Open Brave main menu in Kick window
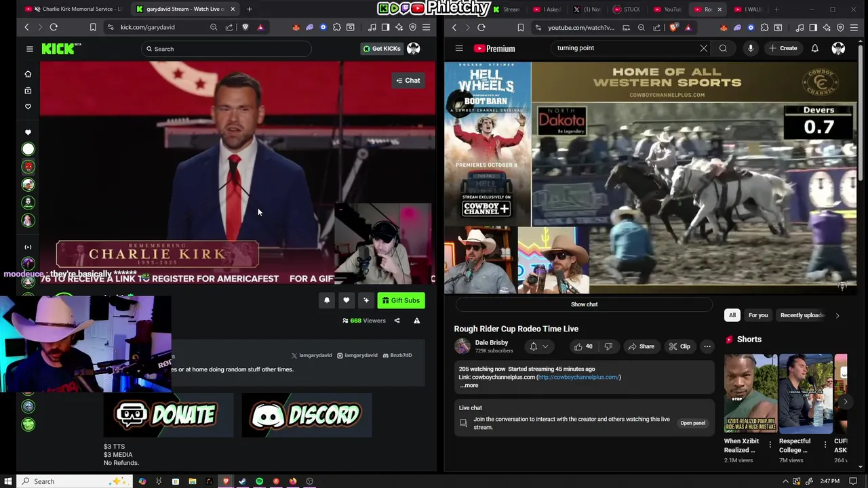 [x=426, y=27]
